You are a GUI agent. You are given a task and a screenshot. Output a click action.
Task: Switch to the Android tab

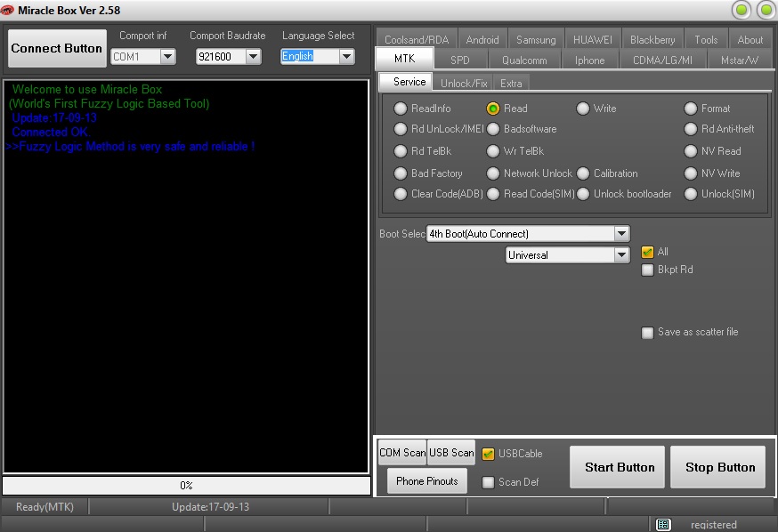click(x=482, y=40)
